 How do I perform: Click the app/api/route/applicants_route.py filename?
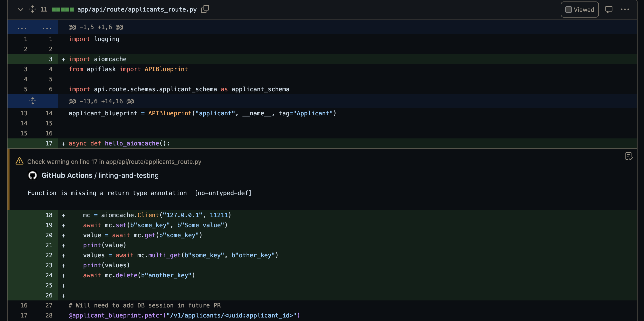click(137, 10)
